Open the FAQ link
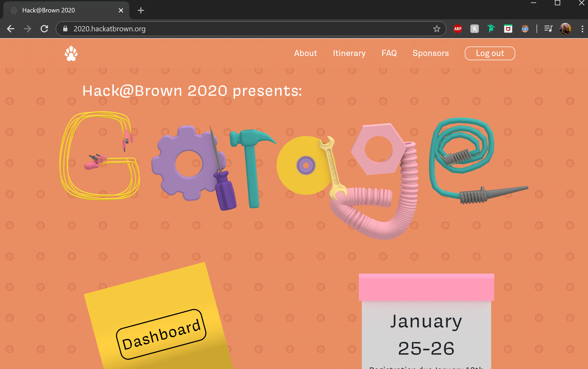Screen dimensions: 588x369 point(389,53)
